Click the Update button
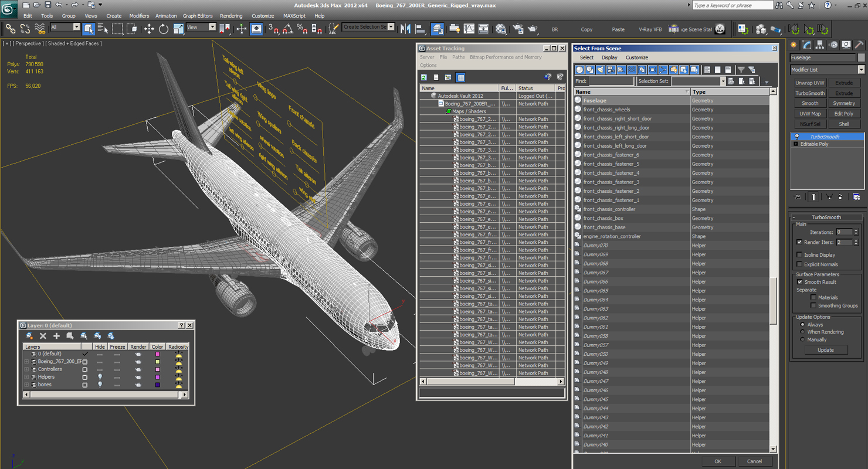868x469 pixels. click(x=825, y=350)
